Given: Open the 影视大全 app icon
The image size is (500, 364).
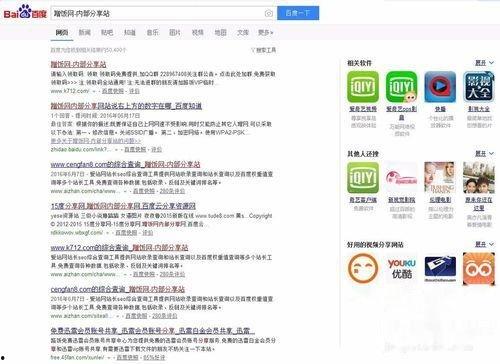Looking at the screenshot, I should point(479,87).
